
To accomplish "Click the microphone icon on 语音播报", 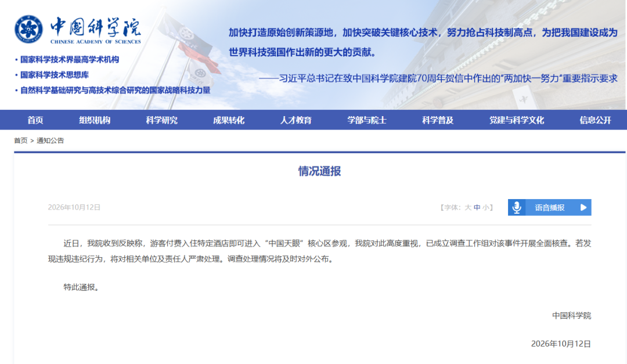I will coord(517,207).
